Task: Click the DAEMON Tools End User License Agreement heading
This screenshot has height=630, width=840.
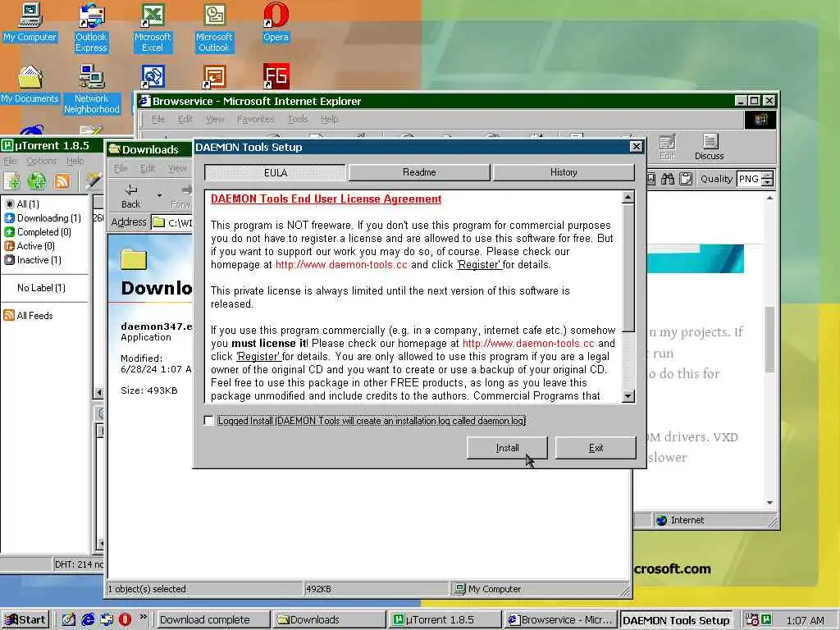Action: coord(326,199)
